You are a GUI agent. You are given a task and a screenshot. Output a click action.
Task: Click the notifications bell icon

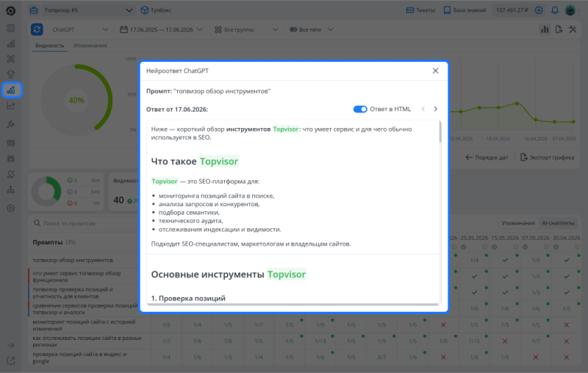(555, 10)
